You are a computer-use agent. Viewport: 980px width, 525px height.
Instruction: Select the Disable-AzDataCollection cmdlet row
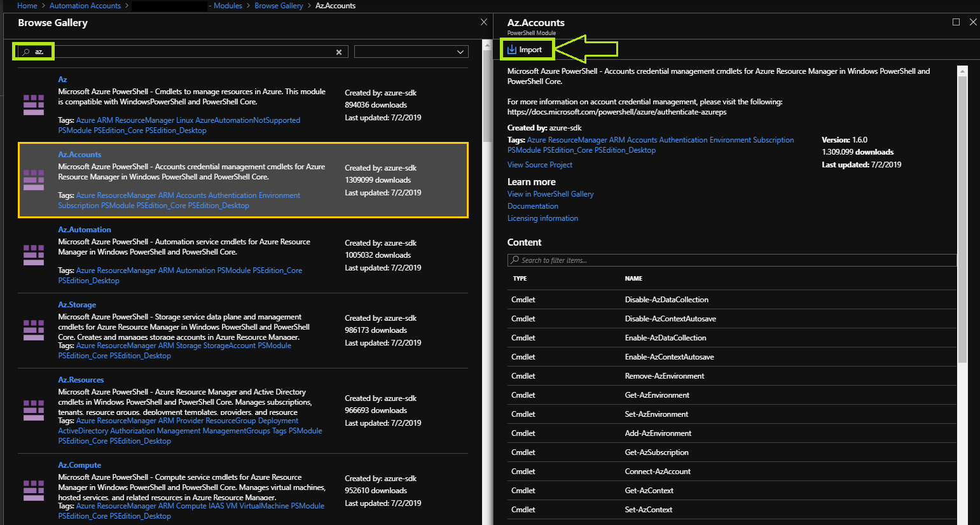[x=732, y=300]
